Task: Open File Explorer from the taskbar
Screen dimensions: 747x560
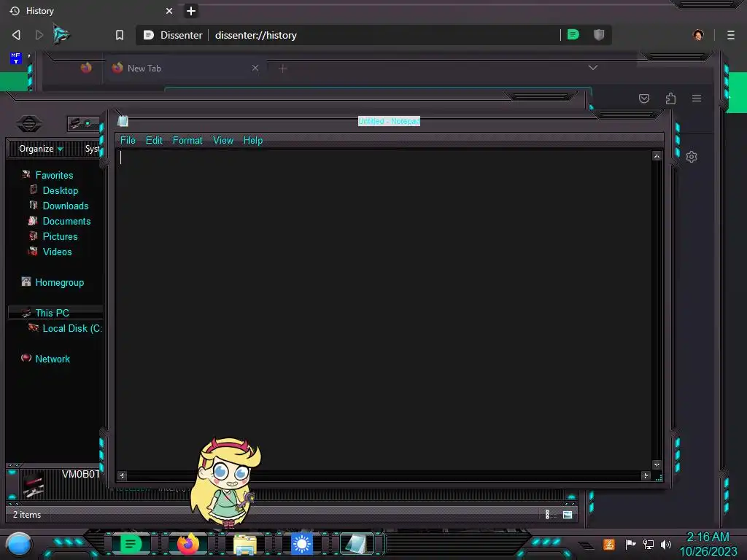Action: [245, 545]
